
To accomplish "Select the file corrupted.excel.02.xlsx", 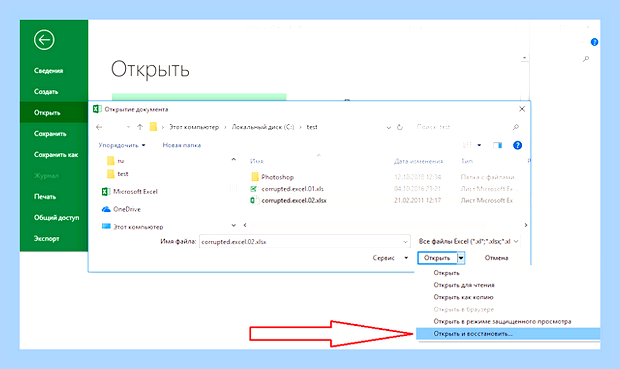I will pyautogui.click(x=294, y=201).
